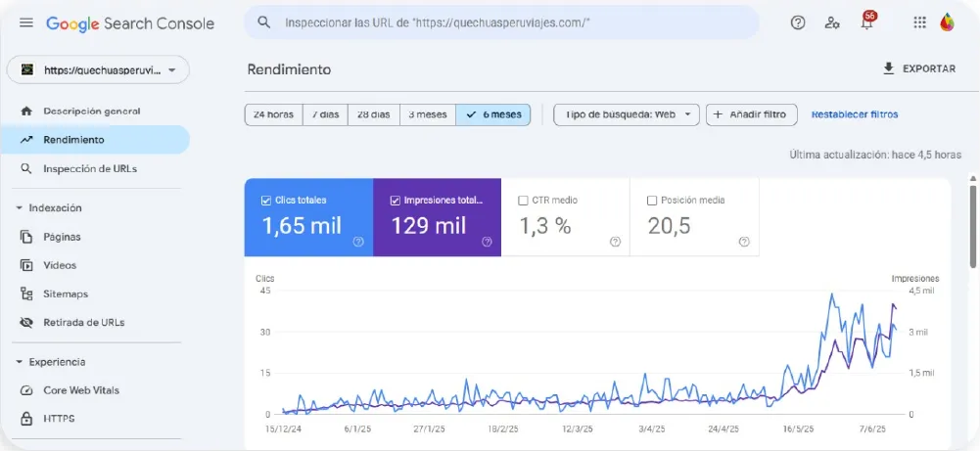Image resolution: width=980 pixels, height=451 pixels.
Task: Click the home icon beside Descripción general
Action: [x=26, y=112]
